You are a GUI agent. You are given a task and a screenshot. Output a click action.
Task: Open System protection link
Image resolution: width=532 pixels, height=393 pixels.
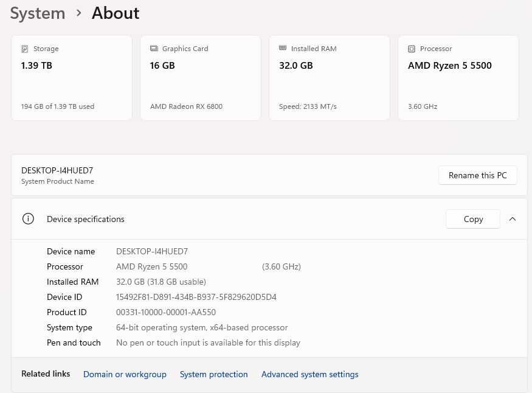pos(214,374)
